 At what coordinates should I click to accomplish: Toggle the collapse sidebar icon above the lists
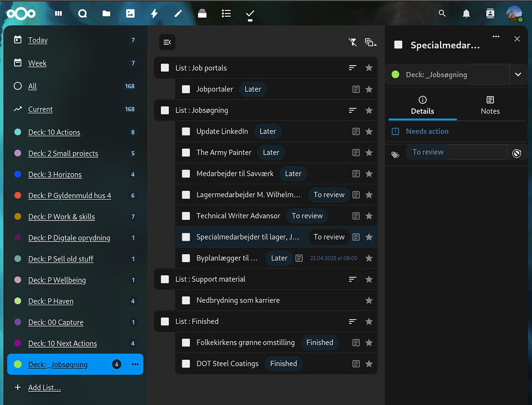167,42
